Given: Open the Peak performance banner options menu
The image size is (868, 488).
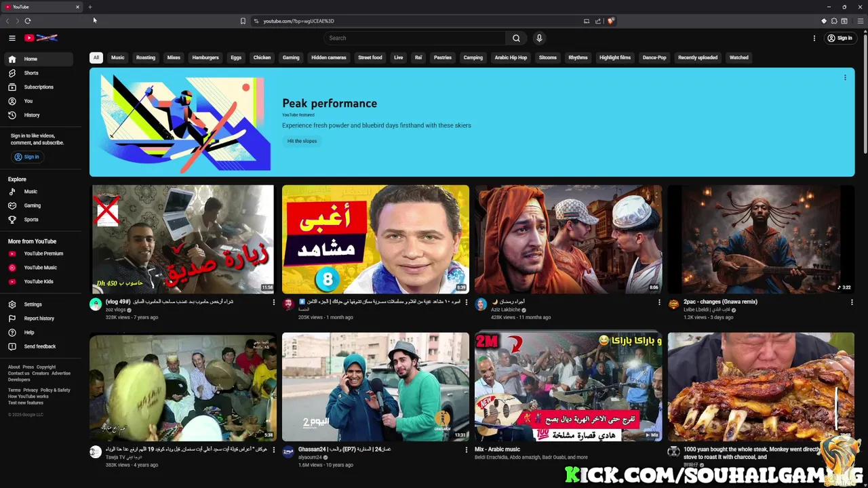Looking at the screenshot, I should [845, 77].
